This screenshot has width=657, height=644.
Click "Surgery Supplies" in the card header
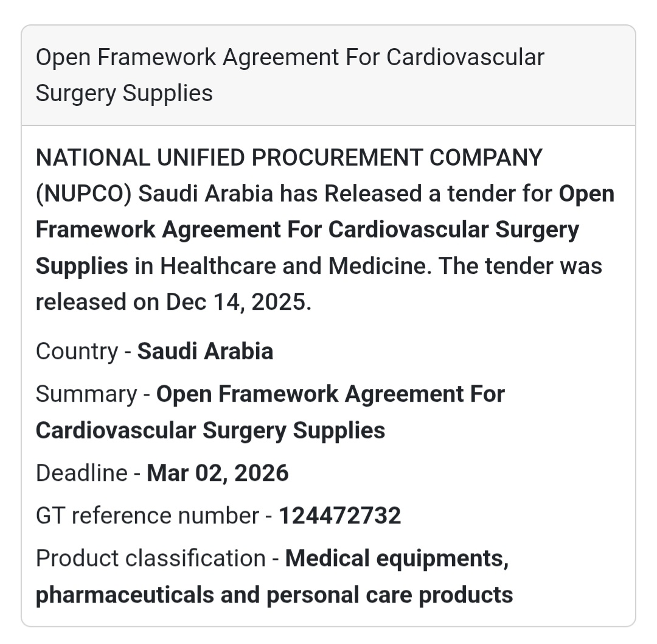tap(124, 94)
